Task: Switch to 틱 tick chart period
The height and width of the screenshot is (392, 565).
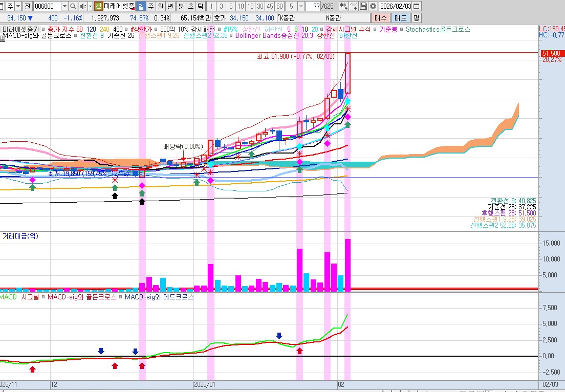Action: pos(201,6)
